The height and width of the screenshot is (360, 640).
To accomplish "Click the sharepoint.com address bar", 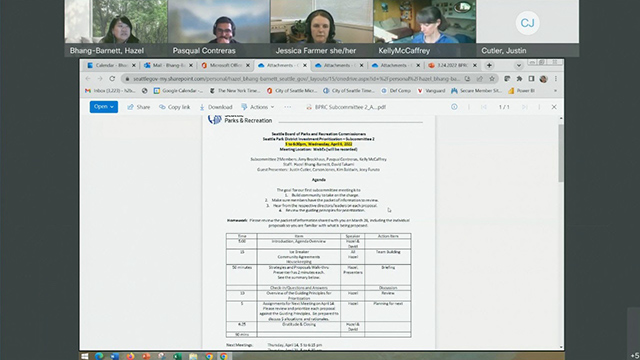I will click(x=296, y=79).
